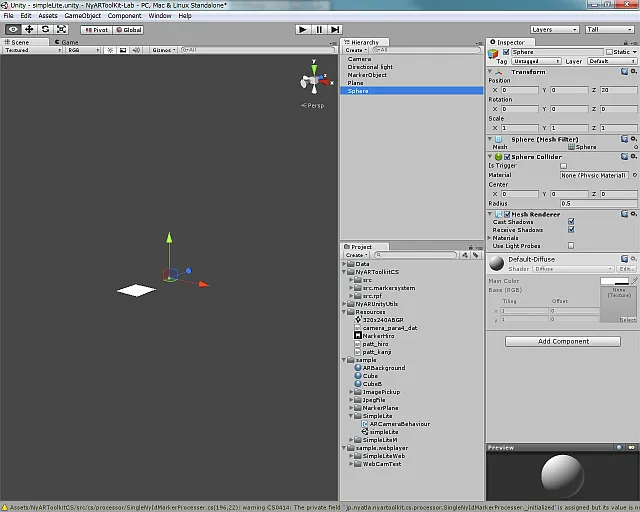The image size is (640, 512).
Task: Select the Hand (view) tool
Action: pos(13,29)
